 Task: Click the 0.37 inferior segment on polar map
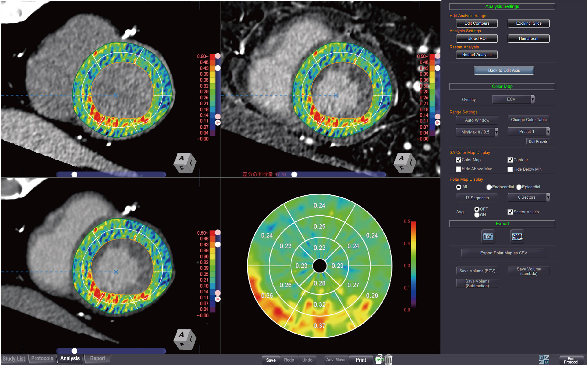[x=319, y=325]
